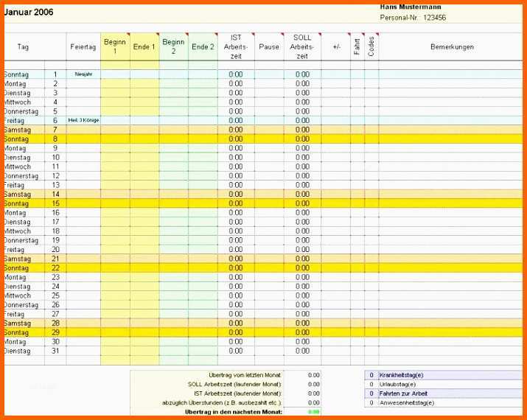Select the 'Montag' cell for day 30
This screenshot has width=527, height=420.
point(24,342)
